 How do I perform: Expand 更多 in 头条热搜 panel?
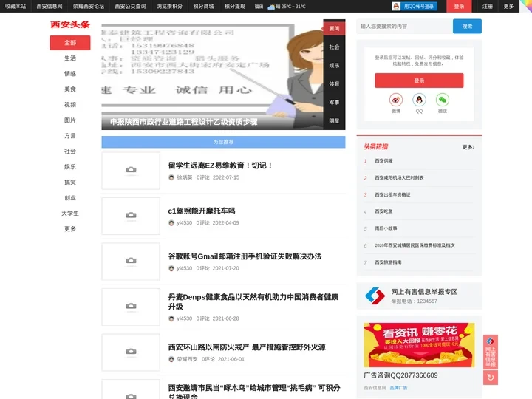tap(468, 147)
